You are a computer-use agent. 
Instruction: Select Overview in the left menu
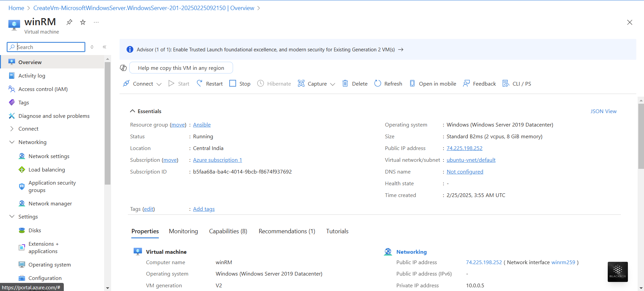point(52,62)
